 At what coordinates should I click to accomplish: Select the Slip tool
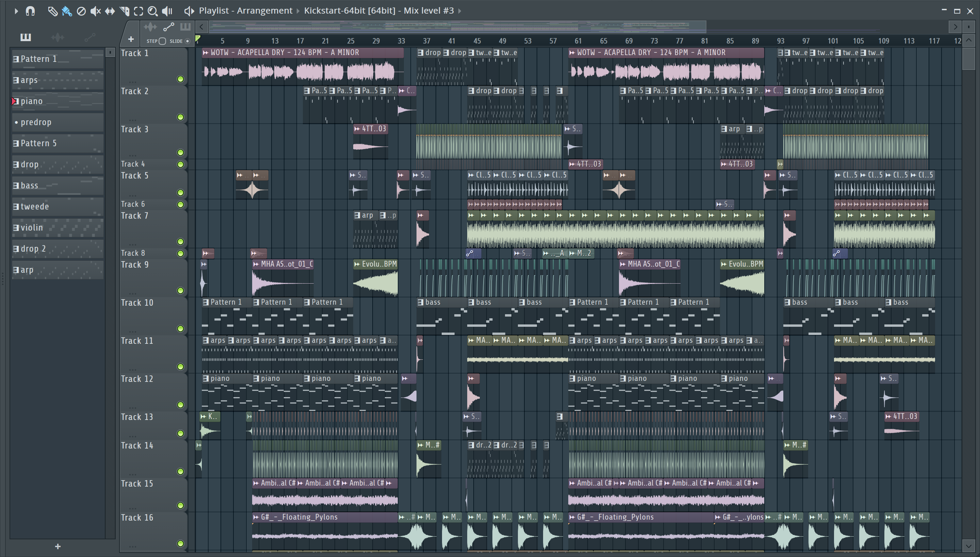point(110,11)
